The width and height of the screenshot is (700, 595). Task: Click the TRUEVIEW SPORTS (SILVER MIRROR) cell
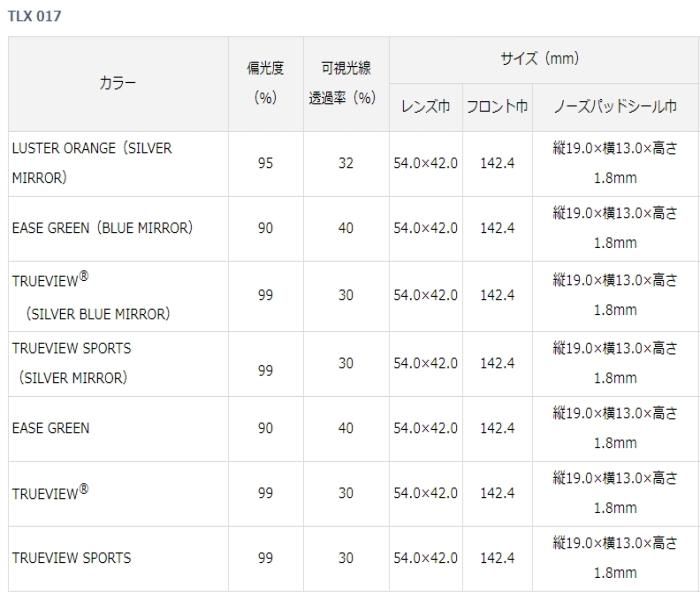pyautogui.click(x=72, y=363)
